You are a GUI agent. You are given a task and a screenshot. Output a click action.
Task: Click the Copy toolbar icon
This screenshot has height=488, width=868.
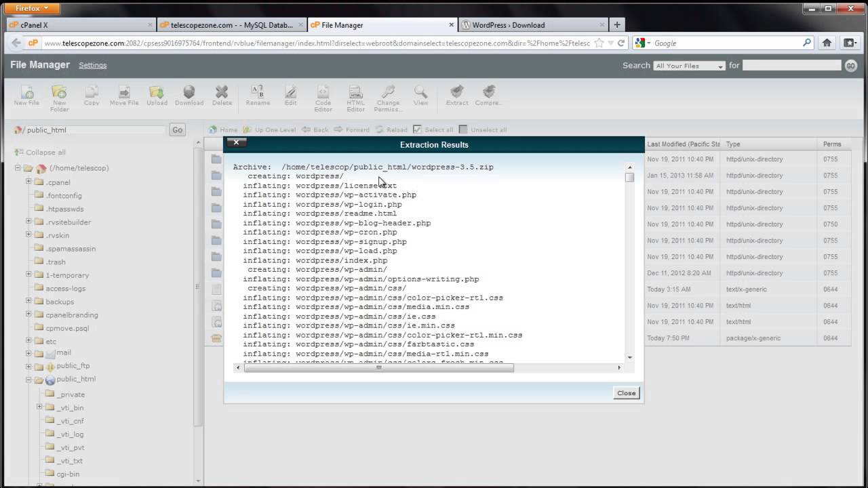coord(92,96)
